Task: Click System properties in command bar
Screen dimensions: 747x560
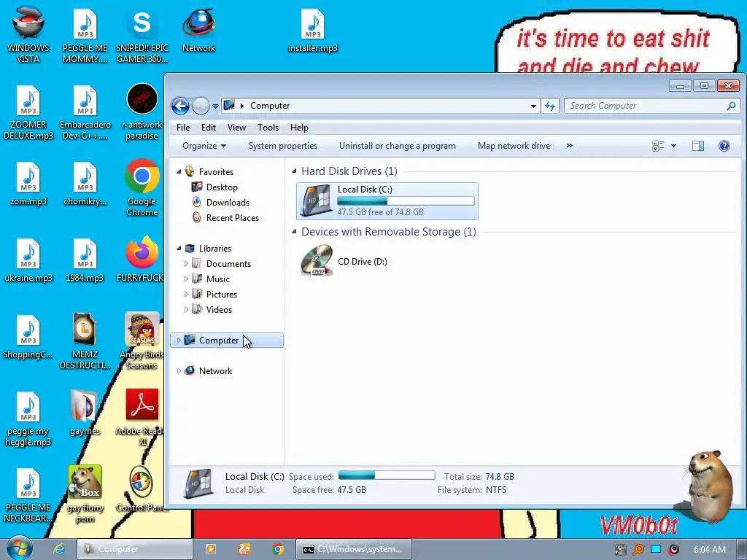Action: (283, 146)
